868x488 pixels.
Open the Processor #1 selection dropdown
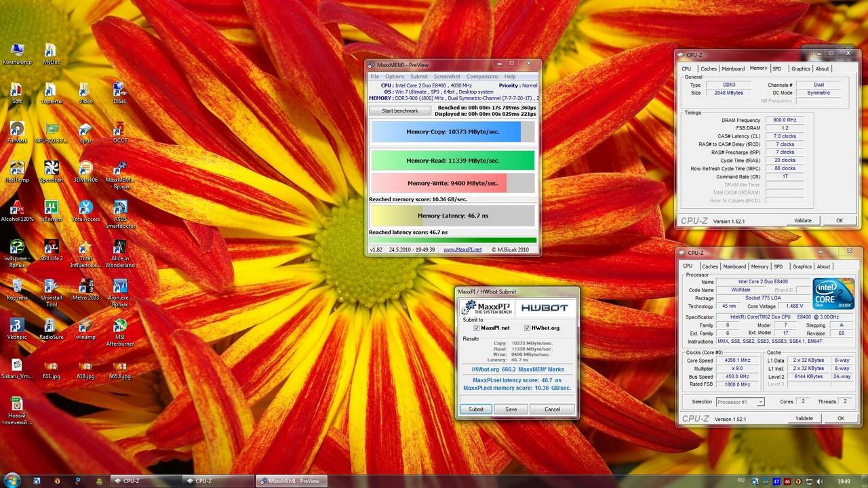click(x=741, y=402)
